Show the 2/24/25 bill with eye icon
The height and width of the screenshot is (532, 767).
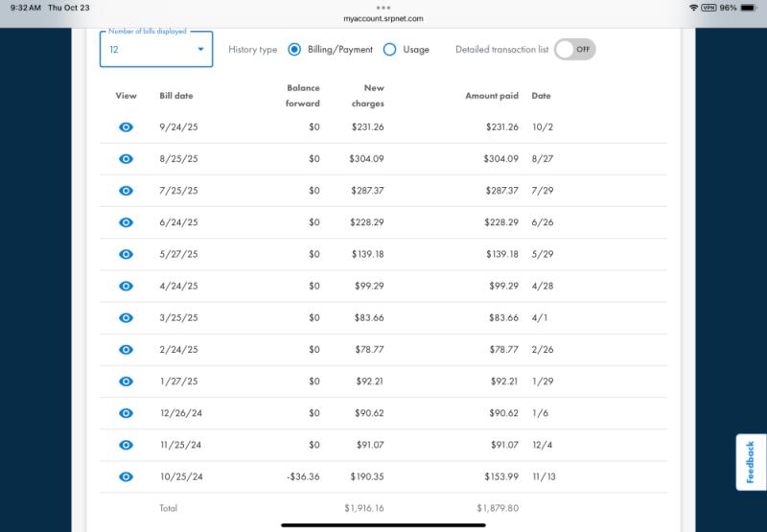pos(126,350)
